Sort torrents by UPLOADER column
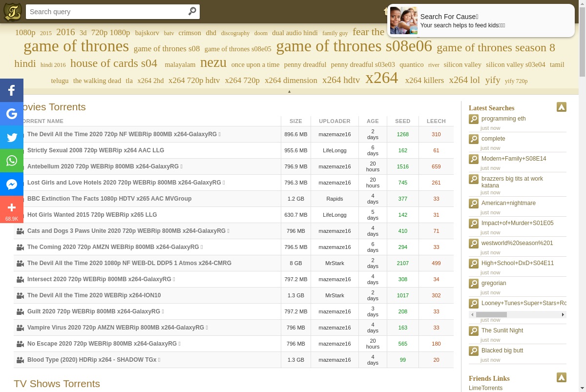 (335, 121)
